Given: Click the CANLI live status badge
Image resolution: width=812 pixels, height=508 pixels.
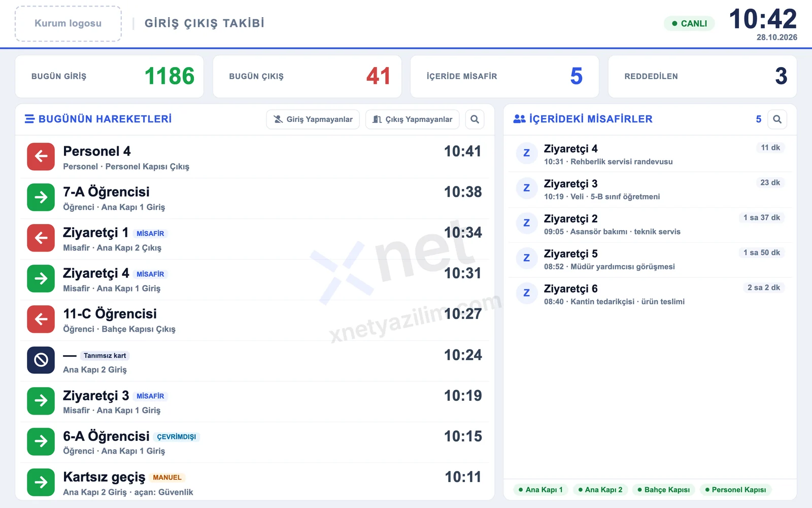Looking at the screenshot, I should pyautogui.click(x=689, y=23).
